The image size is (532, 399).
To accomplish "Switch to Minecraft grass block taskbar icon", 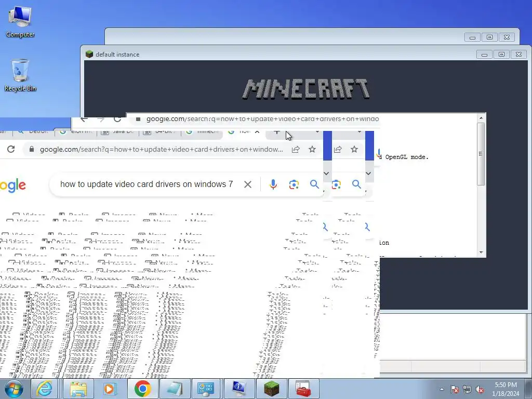I will [x=271, y=389].
